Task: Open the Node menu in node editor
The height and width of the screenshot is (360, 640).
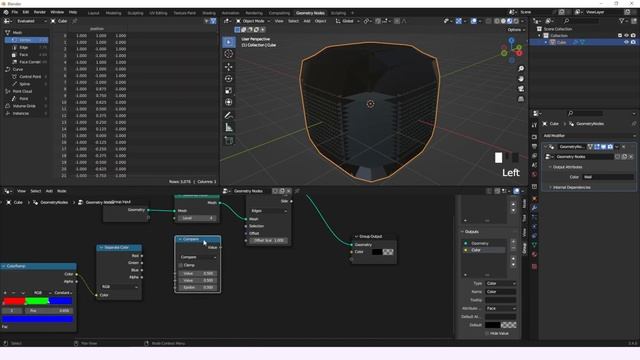Action: pos(62,191)
